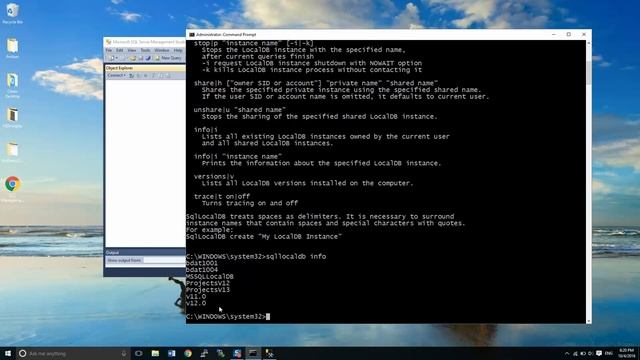Open Edit menu in SQL Server Management Studio
This screenshot has width=640, height=360.
pyautogui.click(x=120, y=50)
